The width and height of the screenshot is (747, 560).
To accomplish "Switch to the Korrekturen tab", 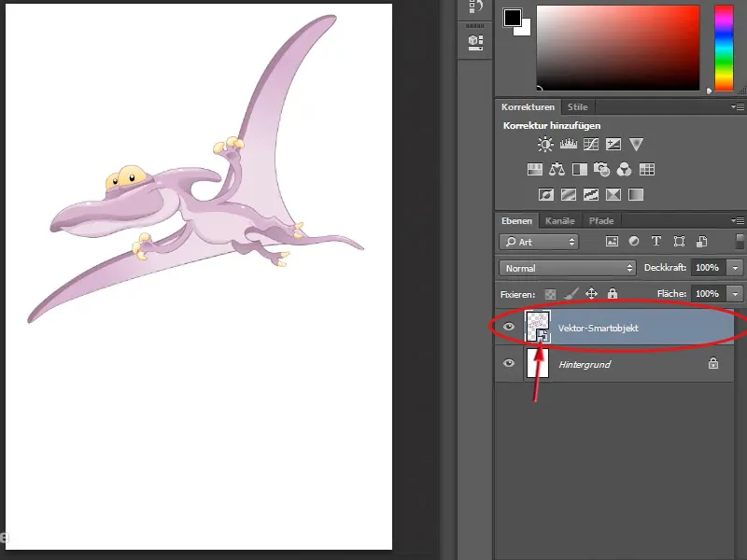I will [528, 107].
